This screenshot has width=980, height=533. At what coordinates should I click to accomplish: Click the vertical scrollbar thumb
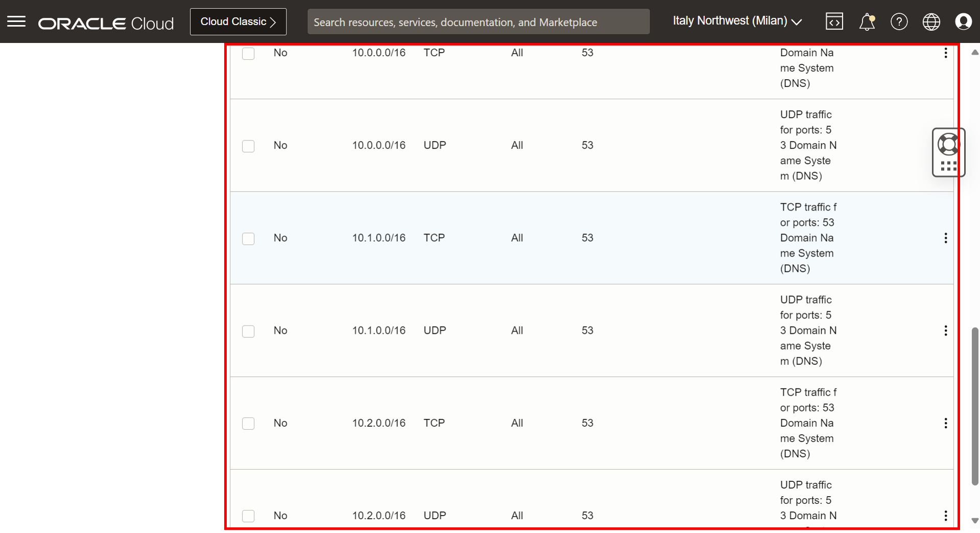(x=975, y=406)
